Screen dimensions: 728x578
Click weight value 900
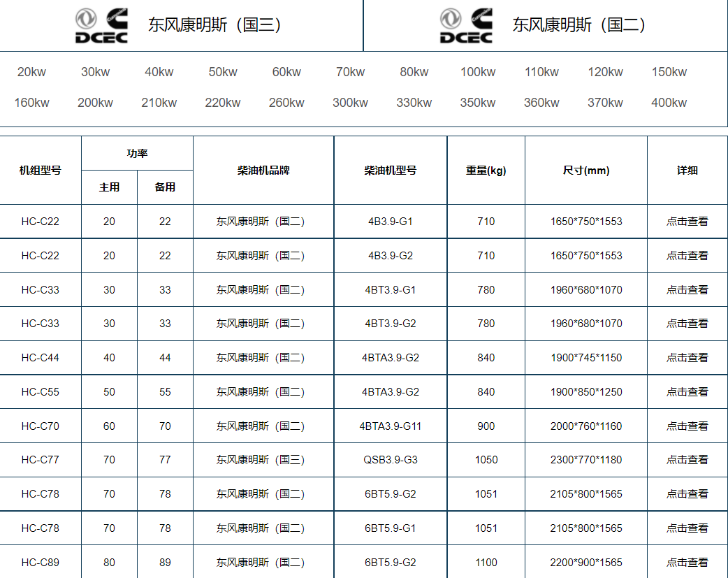click(x=486, y=426)
